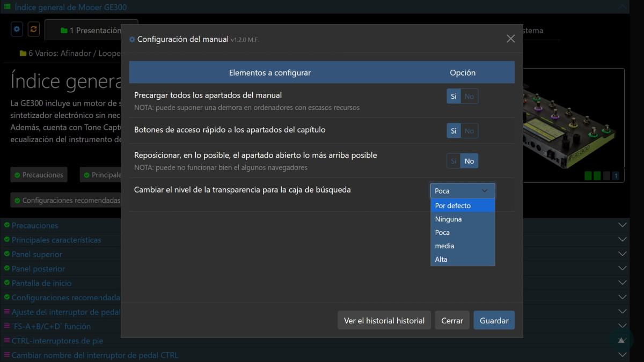644x362 pixels.
Task: Select 'Por defecto' from transparency dropdown
Action: [x=462, y=206]
